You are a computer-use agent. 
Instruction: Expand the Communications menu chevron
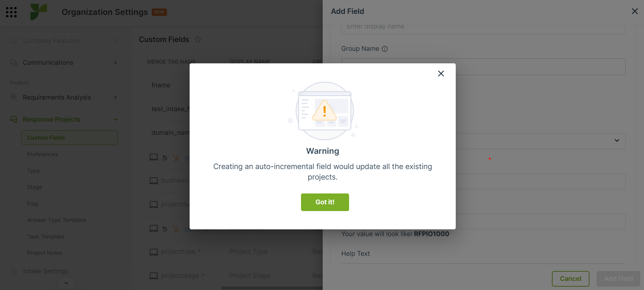point(115,63)
